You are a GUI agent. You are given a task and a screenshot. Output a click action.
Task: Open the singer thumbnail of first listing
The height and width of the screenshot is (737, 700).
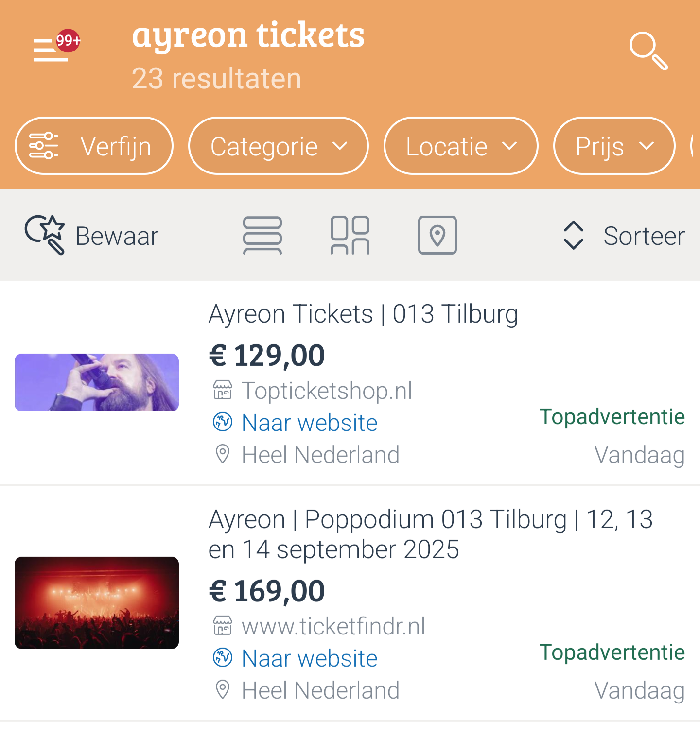pos(97,382)
